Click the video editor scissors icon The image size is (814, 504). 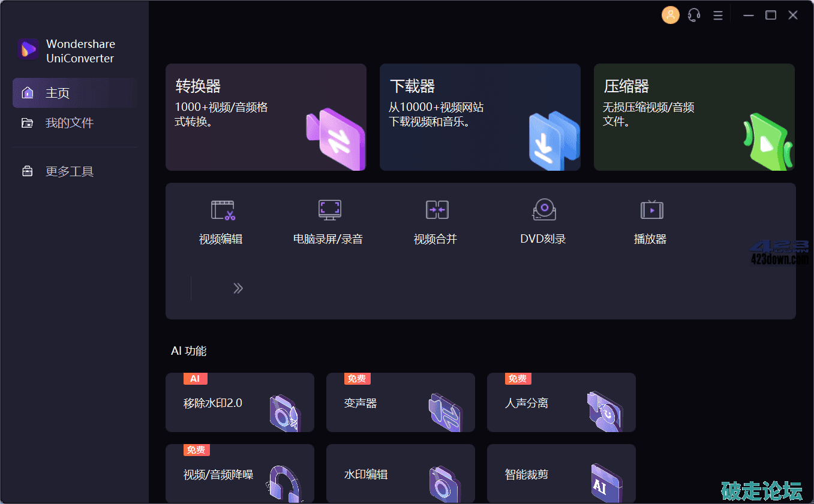(x=223, y=210)
